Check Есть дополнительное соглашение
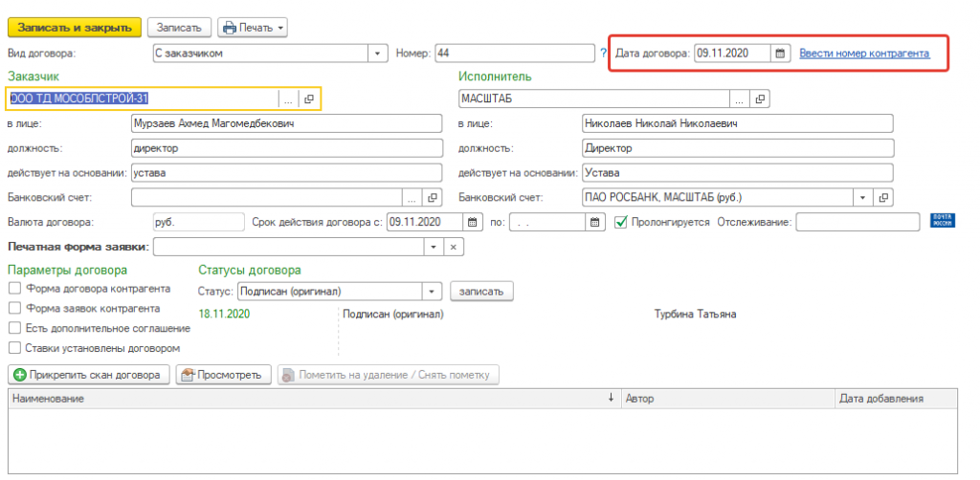The height and width of the screenshot is (480, 980). tap(15, 328)
